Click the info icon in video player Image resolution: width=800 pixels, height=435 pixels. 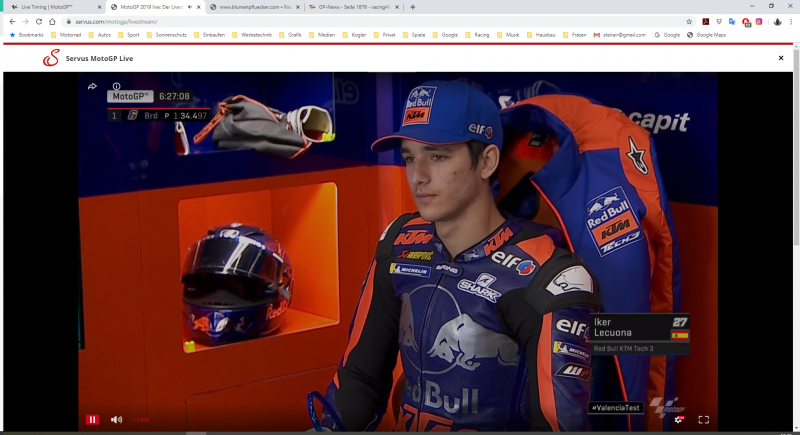coord(116,86)
